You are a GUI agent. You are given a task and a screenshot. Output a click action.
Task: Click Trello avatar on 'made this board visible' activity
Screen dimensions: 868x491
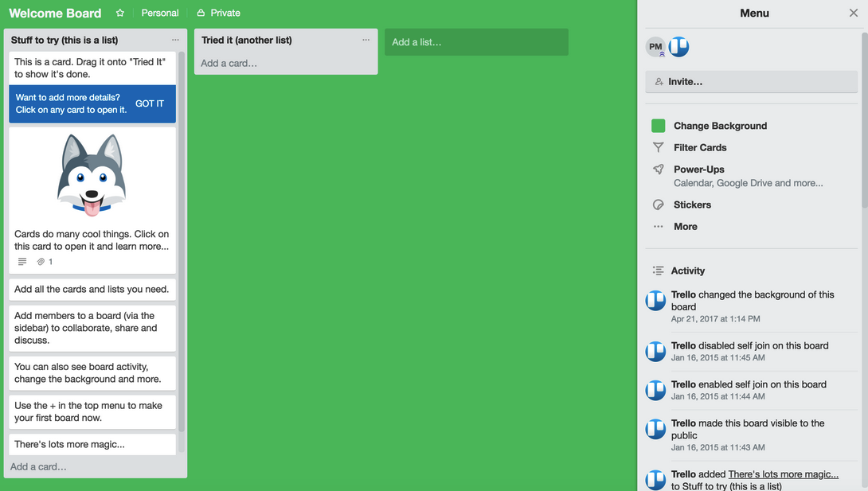[x=655, y=429]
